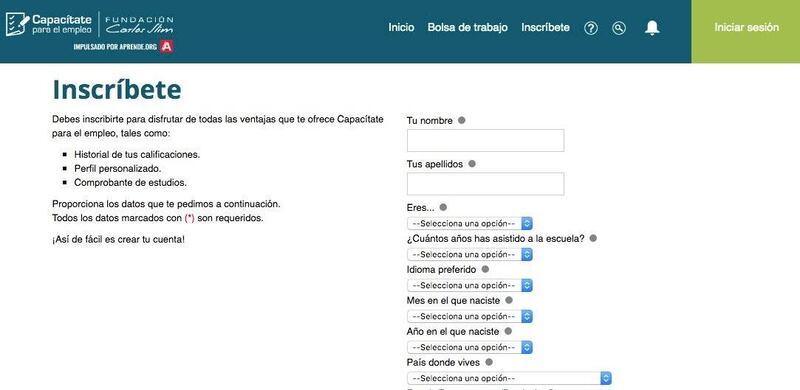Open the Idioma preferido dropdown
Screen dimensions: 800x390
(469, 285)
